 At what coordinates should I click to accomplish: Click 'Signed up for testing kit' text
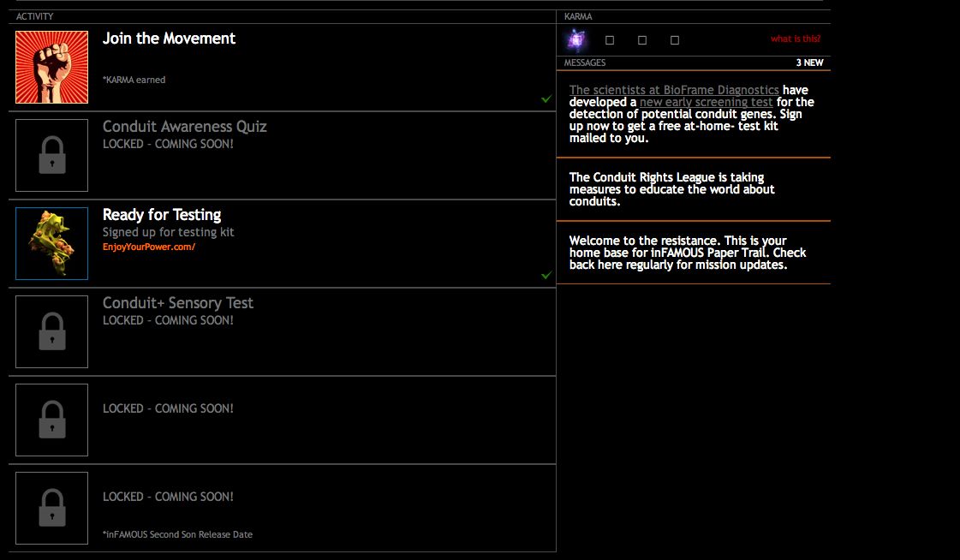click(x=169, y=232)
